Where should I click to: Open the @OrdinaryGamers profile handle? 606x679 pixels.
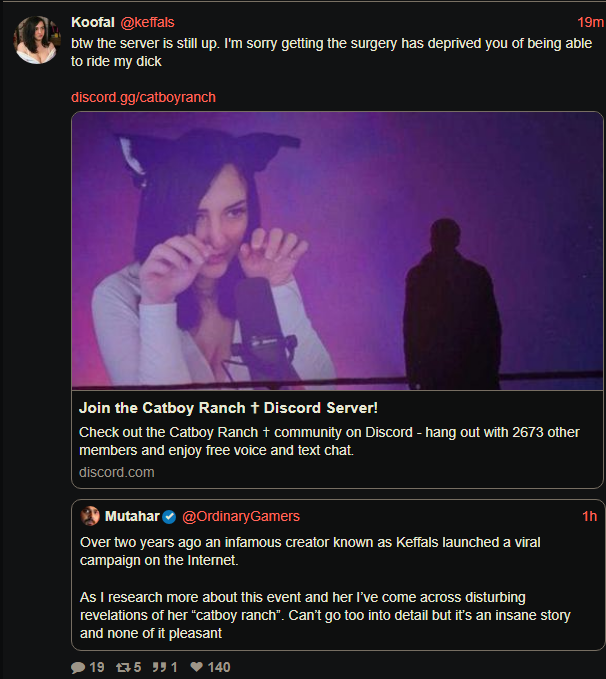click(x=240, y=516)
